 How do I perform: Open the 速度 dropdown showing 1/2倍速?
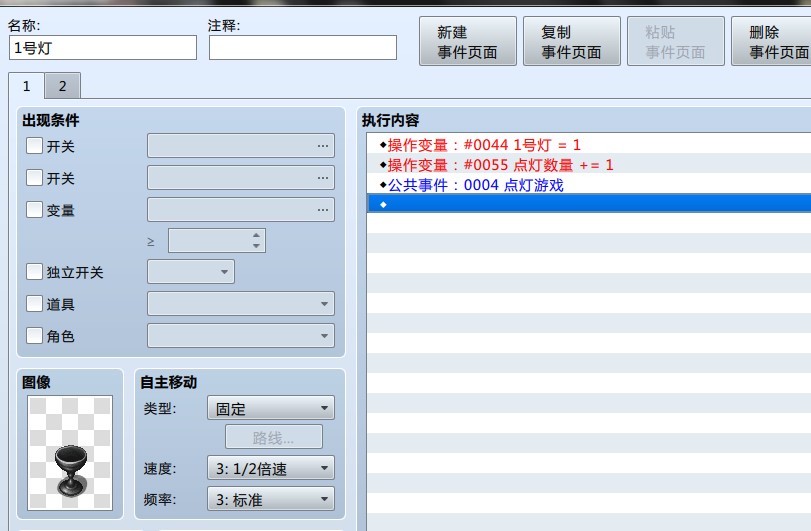click(x=271, y=468)
